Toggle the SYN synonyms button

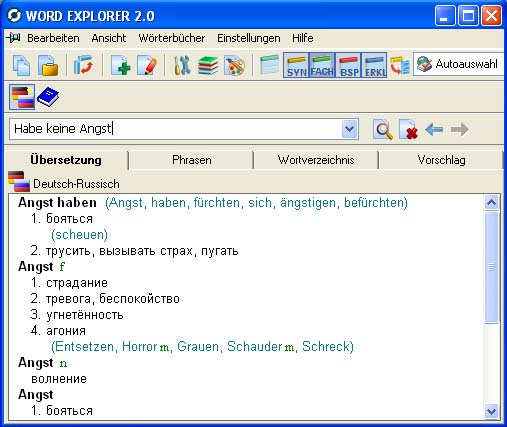click(x=296, y=65)
